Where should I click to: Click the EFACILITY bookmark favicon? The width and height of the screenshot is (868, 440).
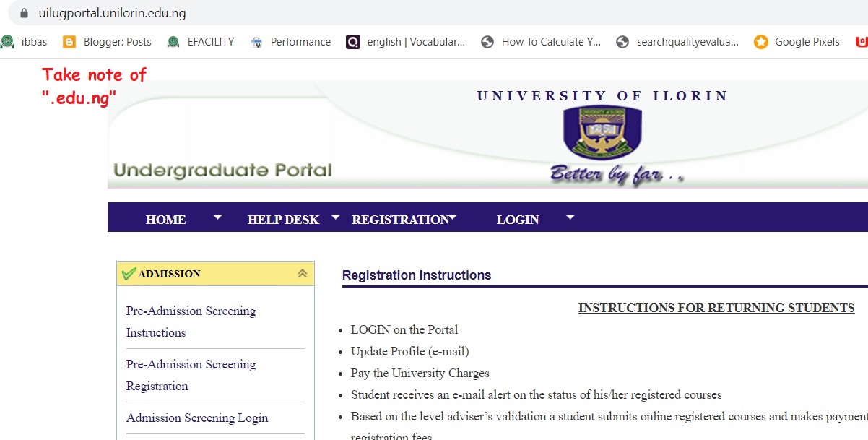pos(173,42)
